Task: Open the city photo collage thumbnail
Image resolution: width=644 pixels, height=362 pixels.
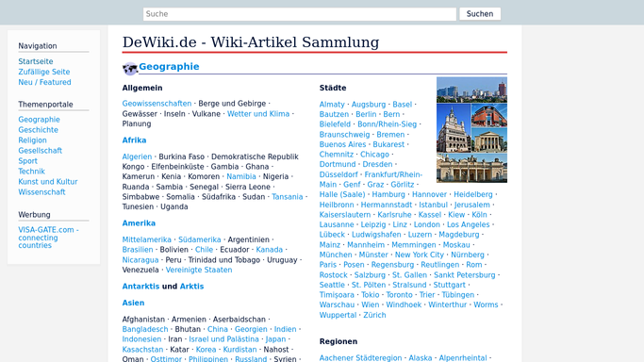Action: (471, 130)
